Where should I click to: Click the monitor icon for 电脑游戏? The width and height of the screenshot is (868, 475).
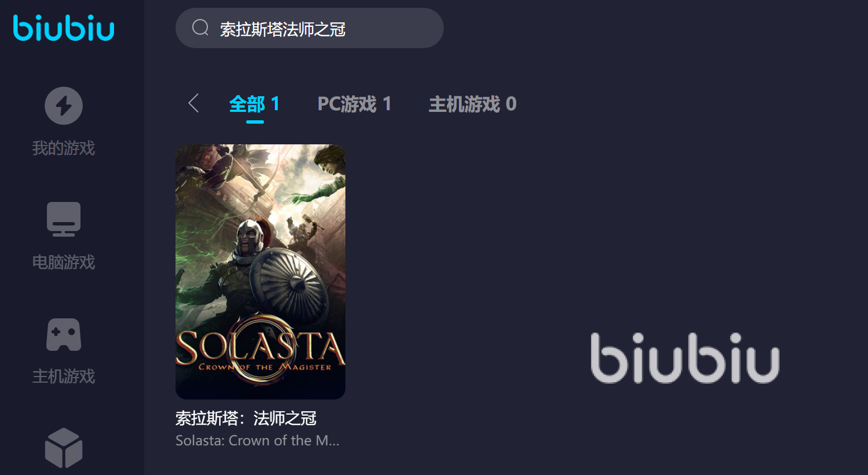64,219
